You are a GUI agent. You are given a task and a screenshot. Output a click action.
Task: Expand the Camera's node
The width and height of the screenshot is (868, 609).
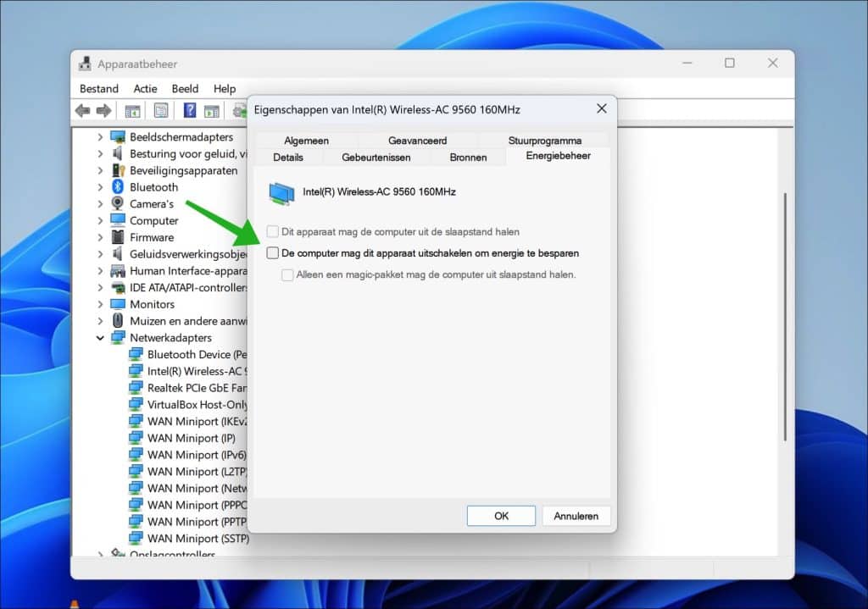tap(100, 204)
